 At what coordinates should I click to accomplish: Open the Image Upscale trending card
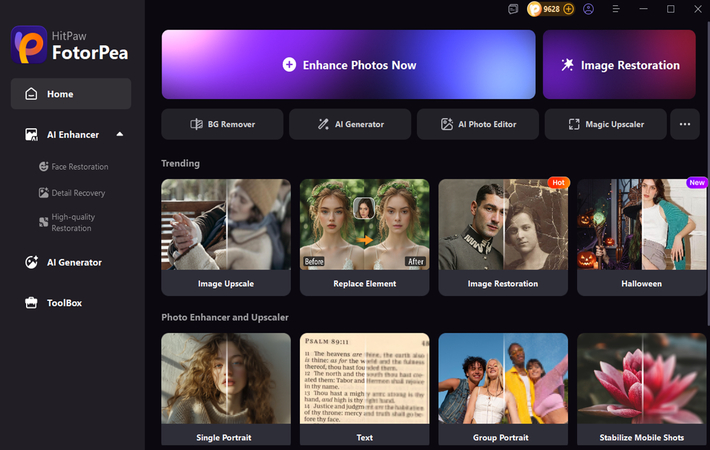point(226,237)
